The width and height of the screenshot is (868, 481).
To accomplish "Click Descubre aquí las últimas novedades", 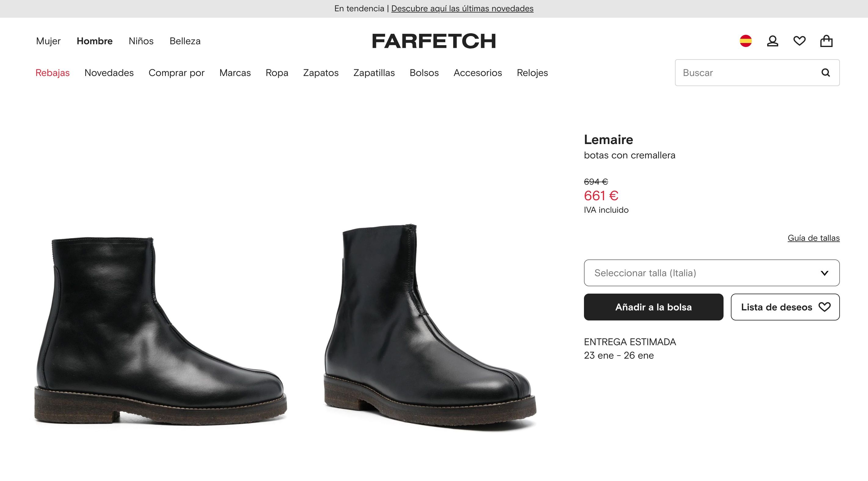I will tap(462, 9).
